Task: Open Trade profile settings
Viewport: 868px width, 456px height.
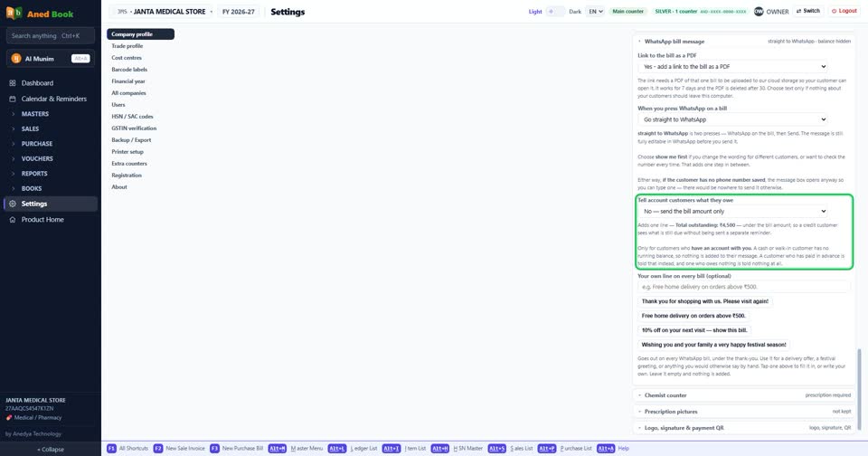Action: coord(141,46)
